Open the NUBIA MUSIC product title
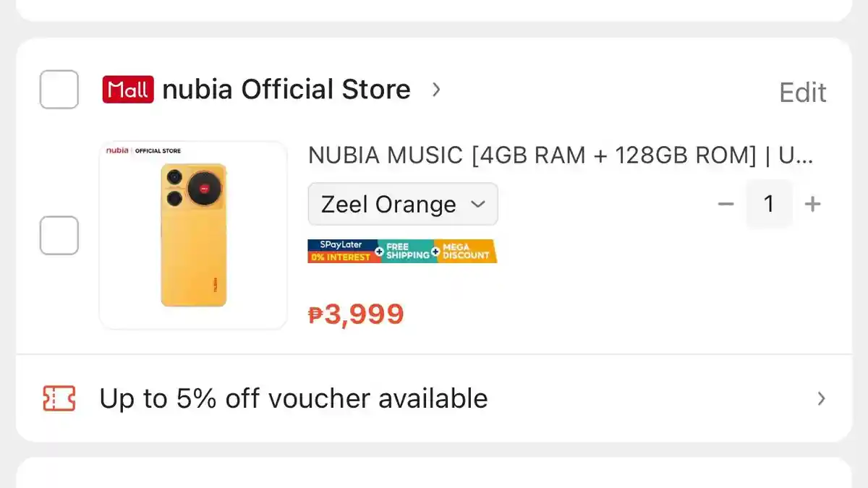 [561, 155]
